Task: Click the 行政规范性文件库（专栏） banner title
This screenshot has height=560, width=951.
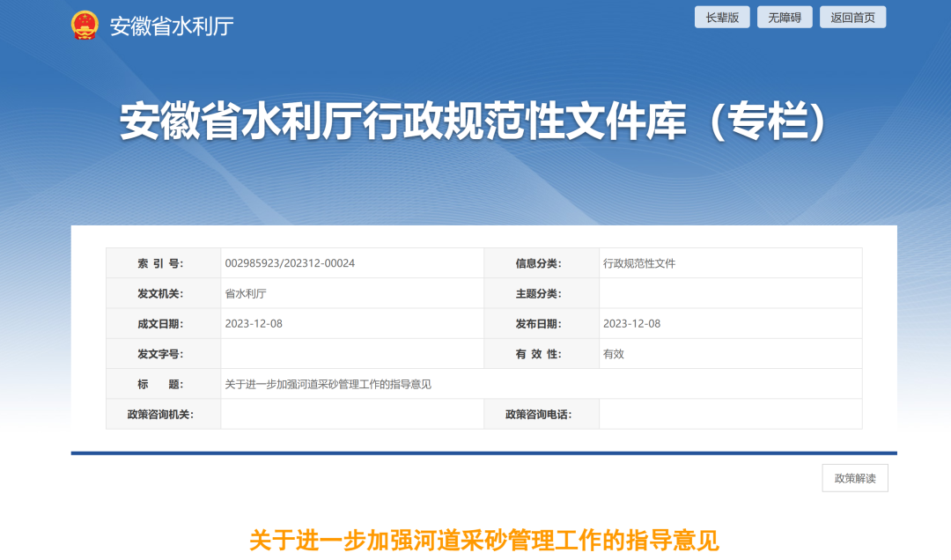Action: (475, 123)
